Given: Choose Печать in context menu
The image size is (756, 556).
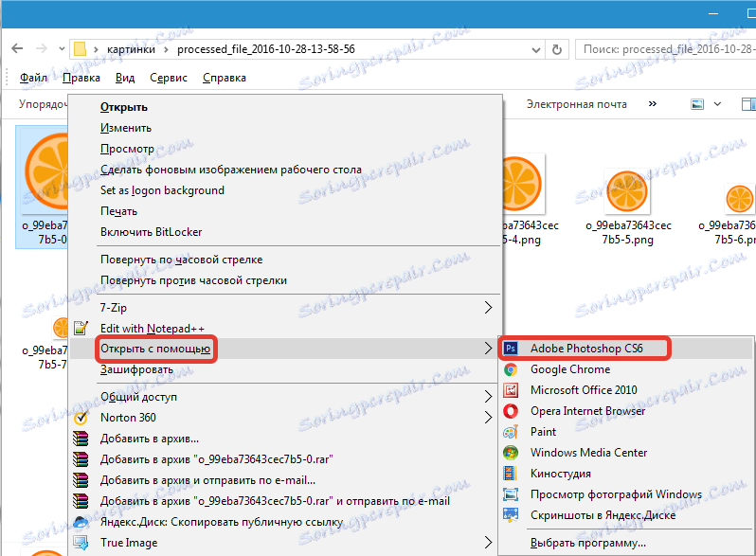Looking at the screenshot, I should click(284, 211).
